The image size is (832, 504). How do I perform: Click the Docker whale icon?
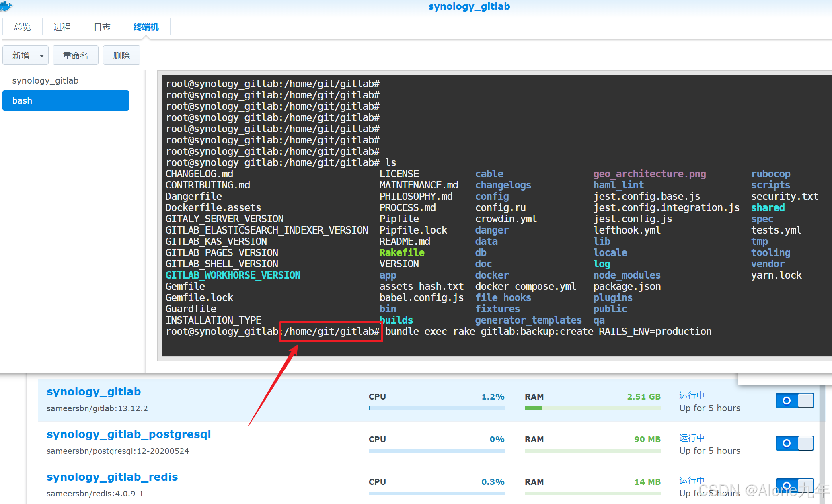[6, 6]
